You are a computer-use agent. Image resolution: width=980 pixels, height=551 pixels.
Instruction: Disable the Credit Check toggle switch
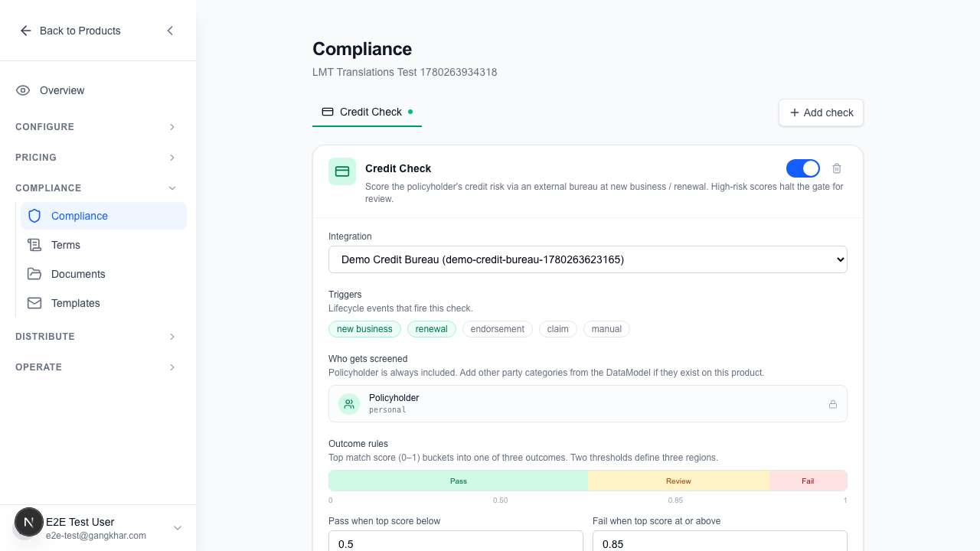tap(803, 168)
